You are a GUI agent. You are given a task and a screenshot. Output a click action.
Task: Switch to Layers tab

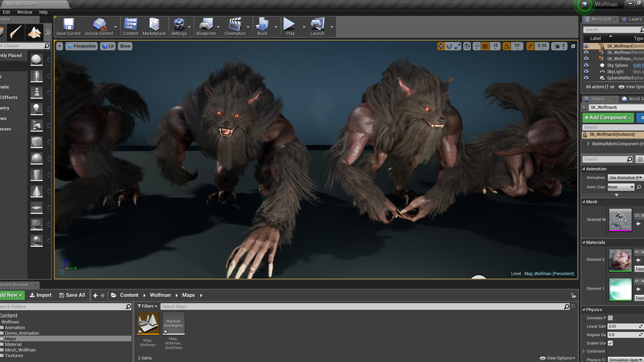coord(632,19)
